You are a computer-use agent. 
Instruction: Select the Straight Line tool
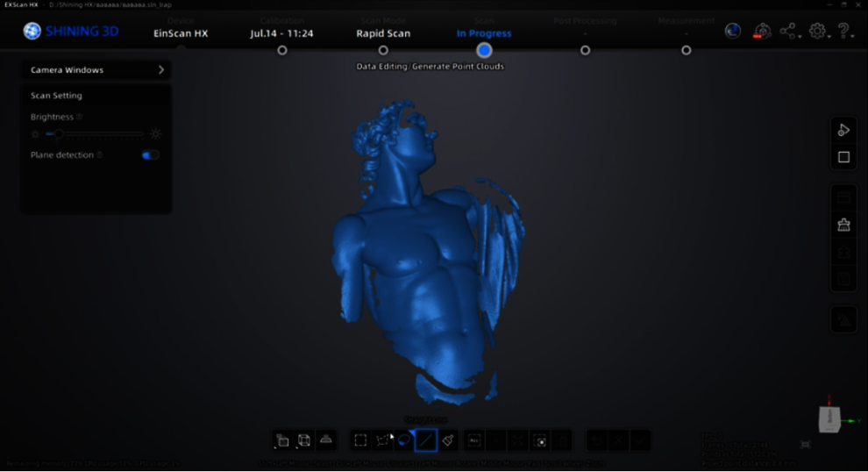pos(426,440)
